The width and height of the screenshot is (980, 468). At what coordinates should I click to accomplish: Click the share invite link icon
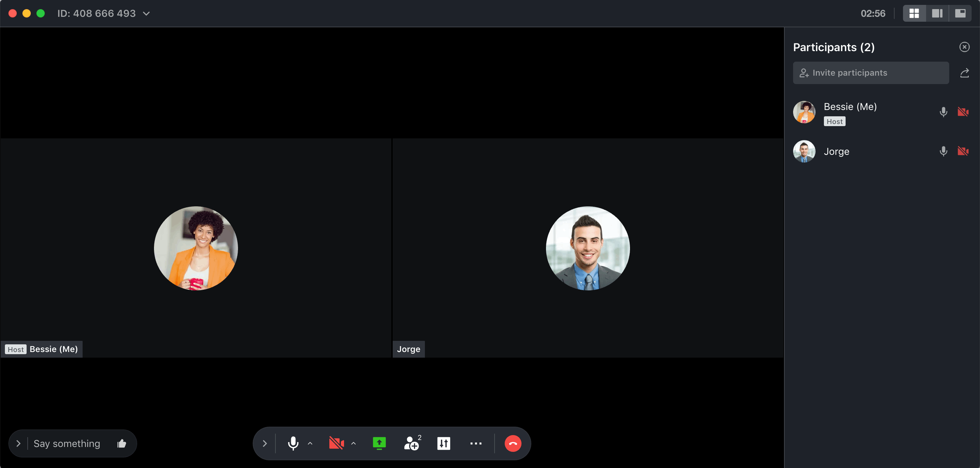click(964, 73)
